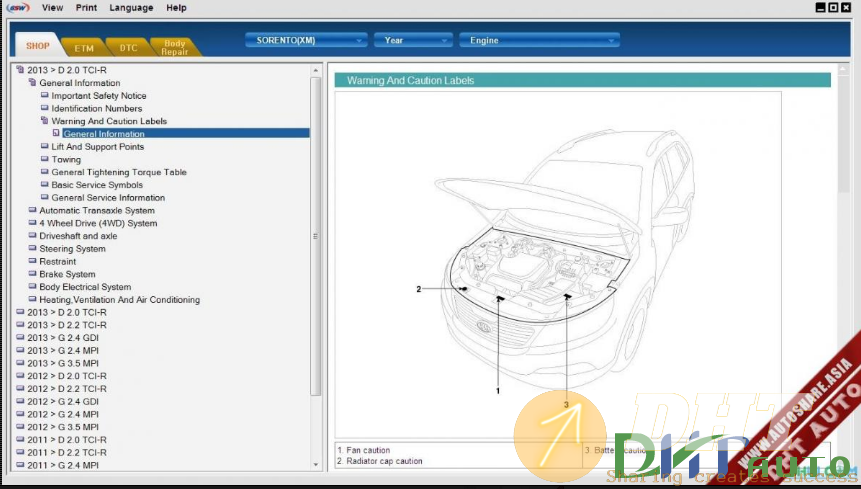861x489 pixels.
Task: Click the Basic Service Symbols book icon
Action: tap(44, 184)
